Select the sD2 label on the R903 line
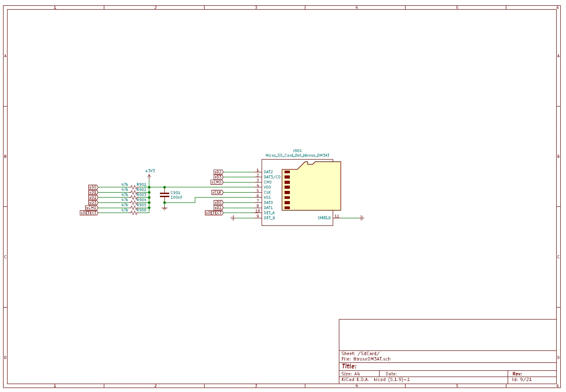Image resolution: width=566 pixels, height=392 pixels. point(93,198)
